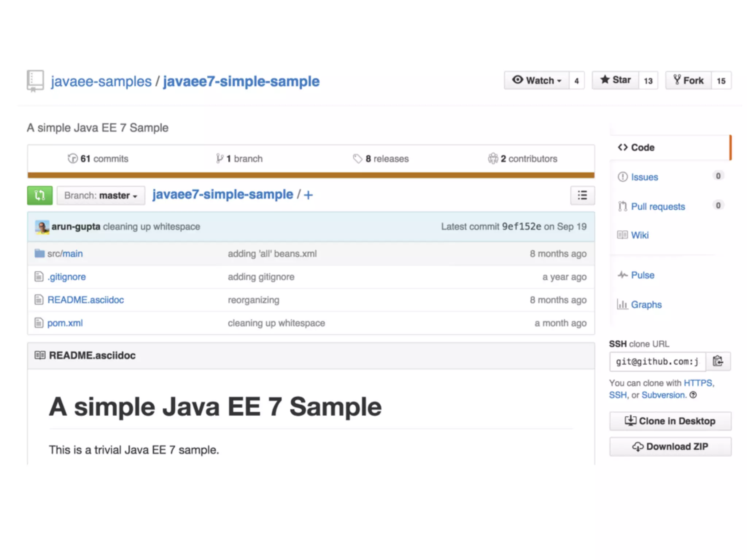
Task: Open the Watch dropdown
Action: click(x=537, y=80)
